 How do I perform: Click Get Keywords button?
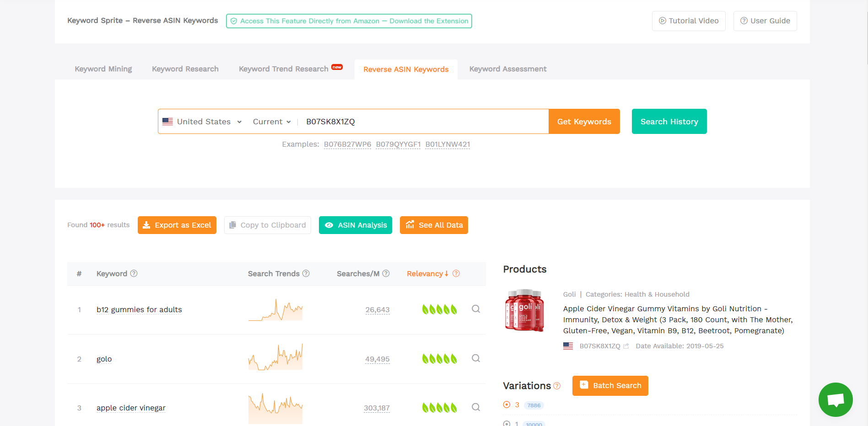tap(584, 122)
